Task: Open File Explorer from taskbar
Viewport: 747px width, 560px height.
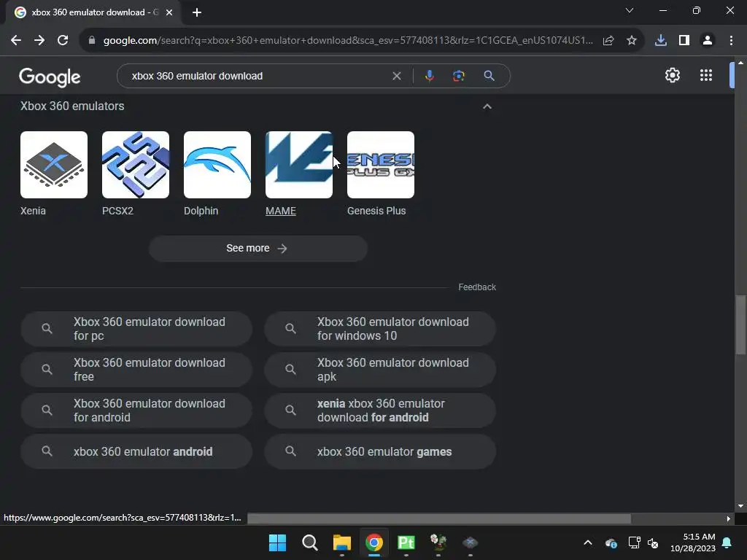Action: click(x=341, y=542)
